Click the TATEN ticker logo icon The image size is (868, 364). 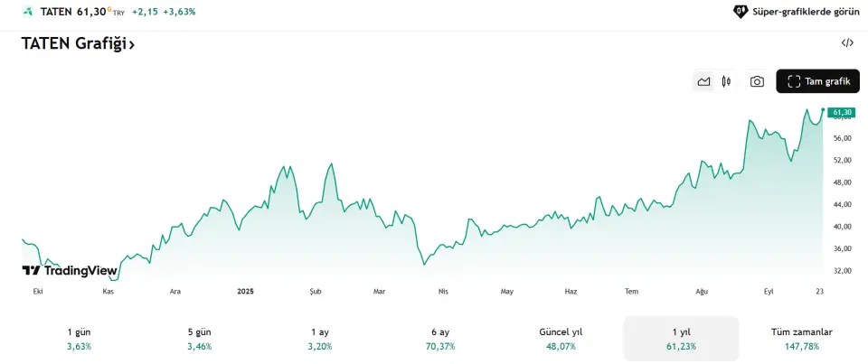click(29, 12)
